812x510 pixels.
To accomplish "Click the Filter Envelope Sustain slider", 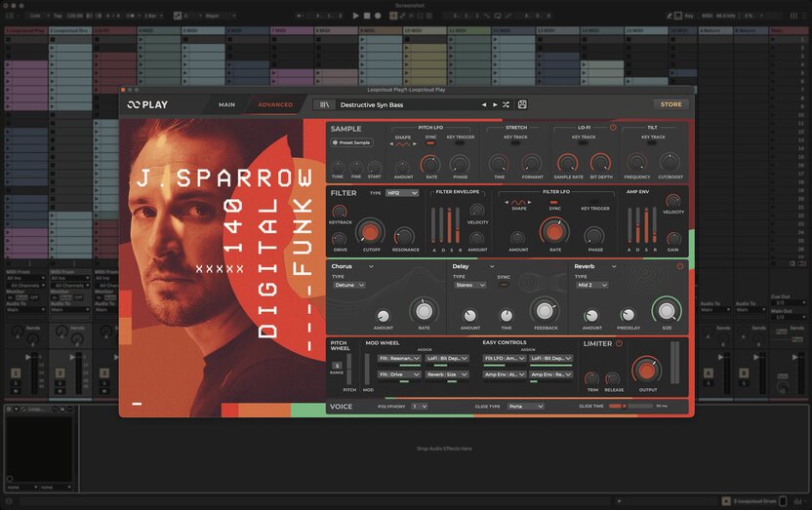I will click(450, 225).
